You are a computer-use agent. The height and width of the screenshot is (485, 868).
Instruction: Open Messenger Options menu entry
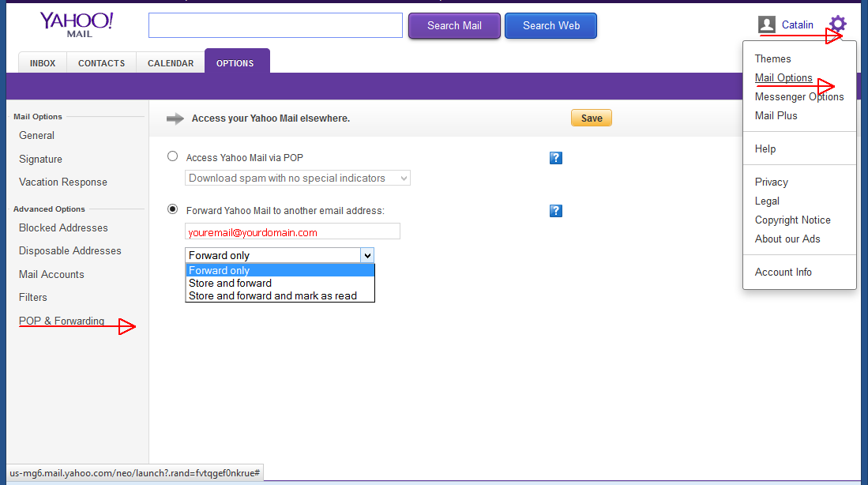[798, 97]
